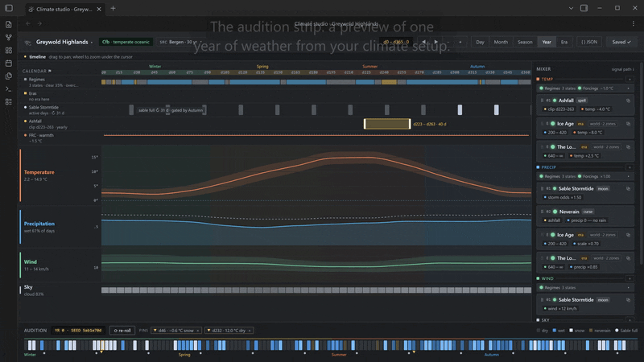The height and width of the screenshot is (362, 644).
Task: Remove the d232 dry pin
Action: pos(250,331)
